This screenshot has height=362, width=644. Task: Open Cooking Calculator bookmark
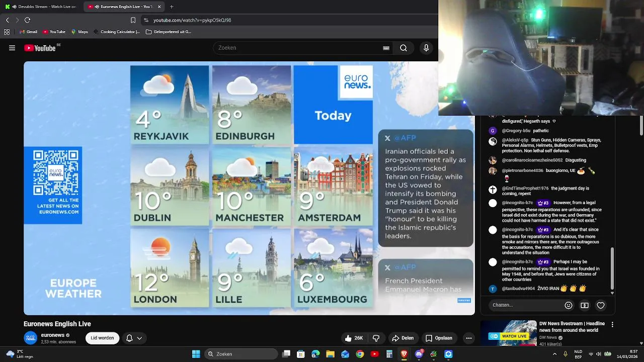[x=117, y=32]
